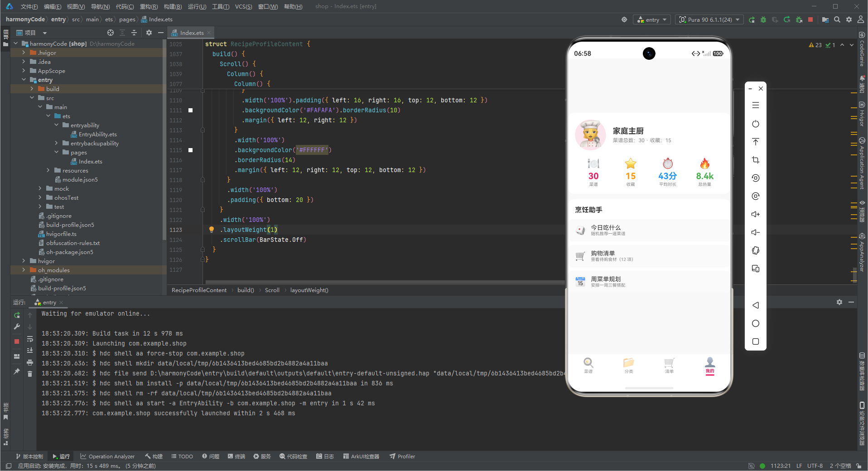Screen dimensions: 868x471
Task: Click the emulator screenshot crop icon
Action: (x=756, y=160)
